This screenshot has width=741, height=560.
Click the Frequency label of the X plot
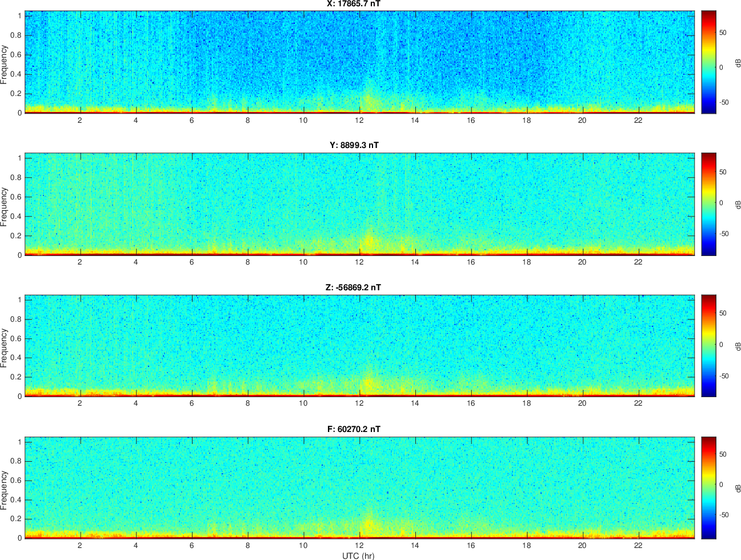coord(5,65)
